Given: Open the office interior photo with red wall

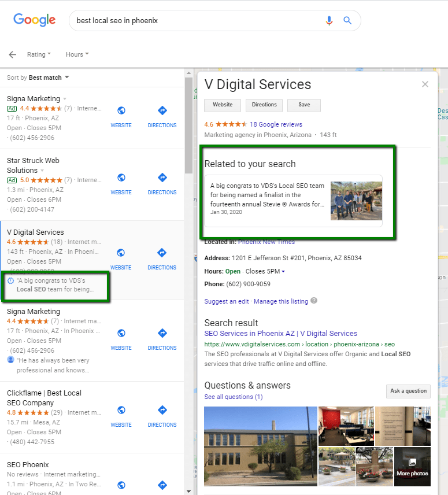Looking at the screenshot, I should coord(346,426).
